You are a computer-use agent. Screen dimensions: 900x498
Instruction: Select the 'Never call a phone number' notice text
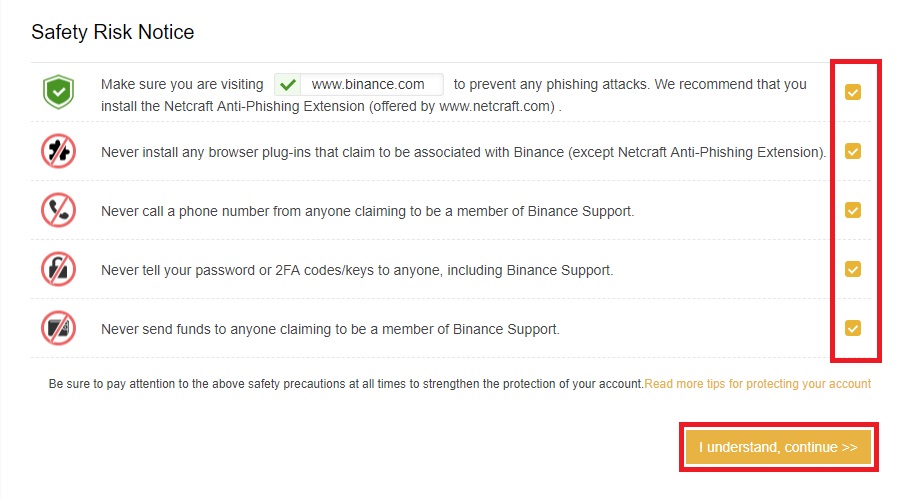click(x=367, y=211)
